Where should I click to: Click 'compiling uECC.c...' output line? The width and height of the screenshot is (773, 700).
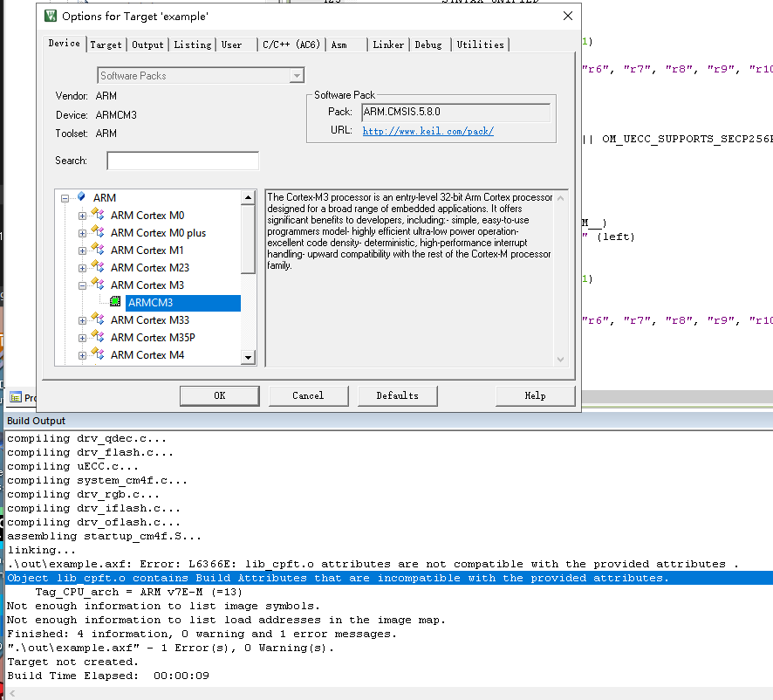72,466
